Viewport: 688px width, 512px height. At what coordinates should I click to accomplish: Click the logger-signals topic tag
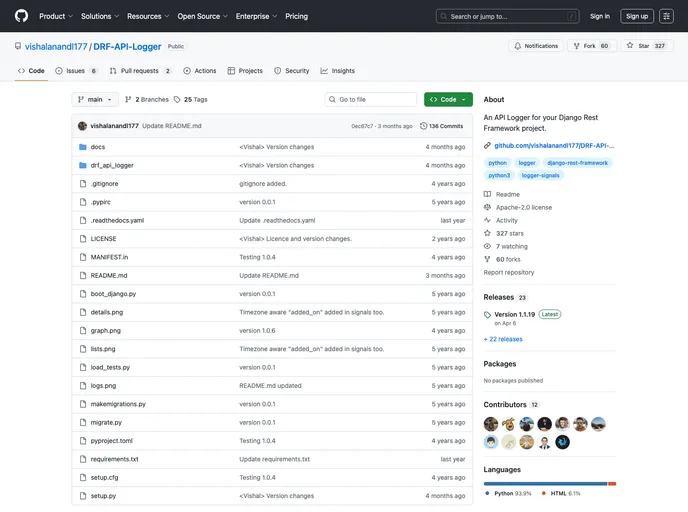pos(541,175)
